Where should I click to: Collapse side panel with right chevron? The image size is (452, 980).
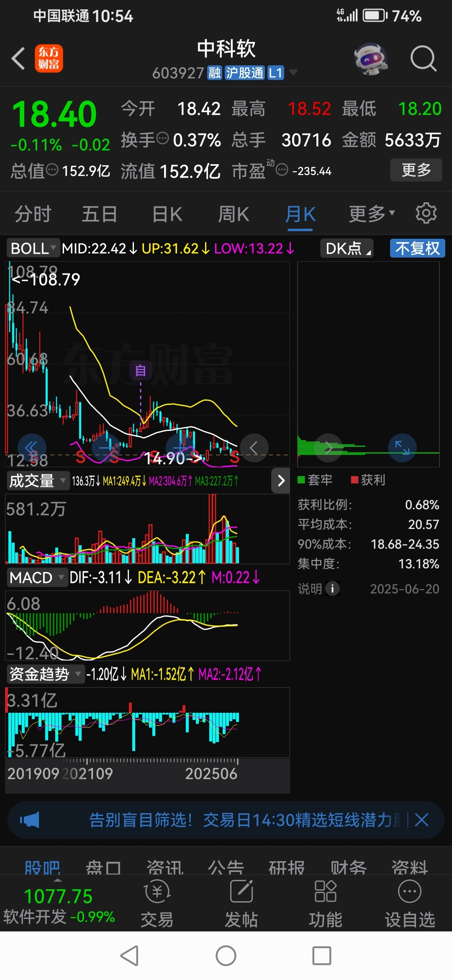(x=281, y=480)
